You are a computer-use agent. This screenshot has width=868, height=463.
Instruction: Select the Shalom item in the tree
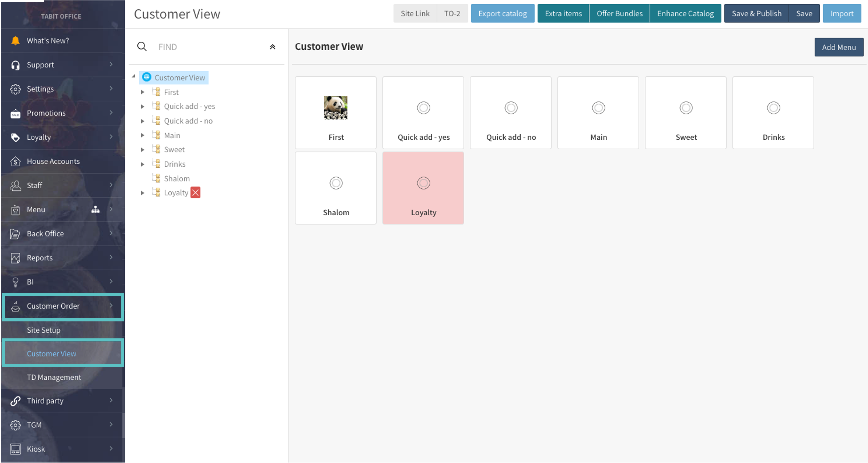click(x=177, y=179)
